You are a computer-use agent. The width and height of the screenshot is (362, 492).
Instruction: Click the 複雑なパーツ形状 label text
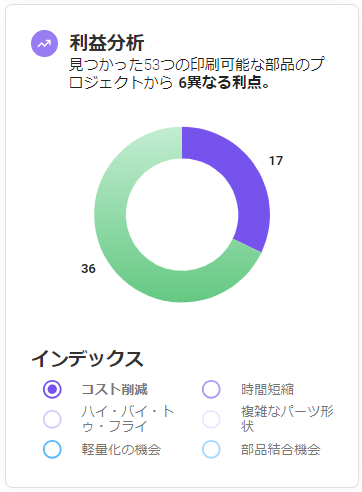287,419
